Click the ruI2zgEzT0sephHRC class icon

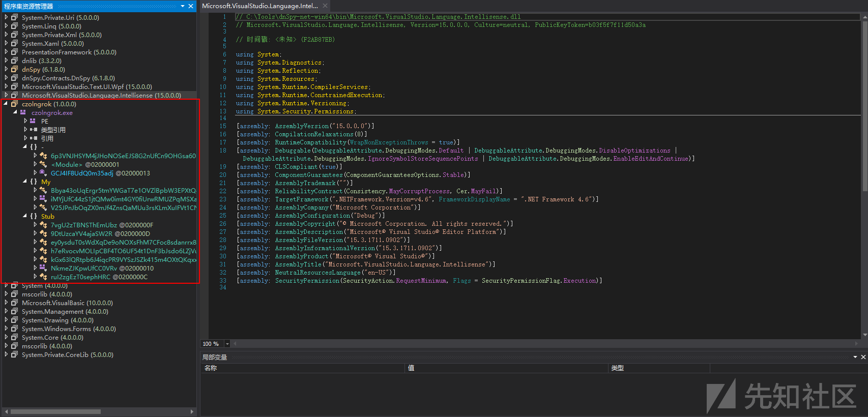(x=43, y=277)
